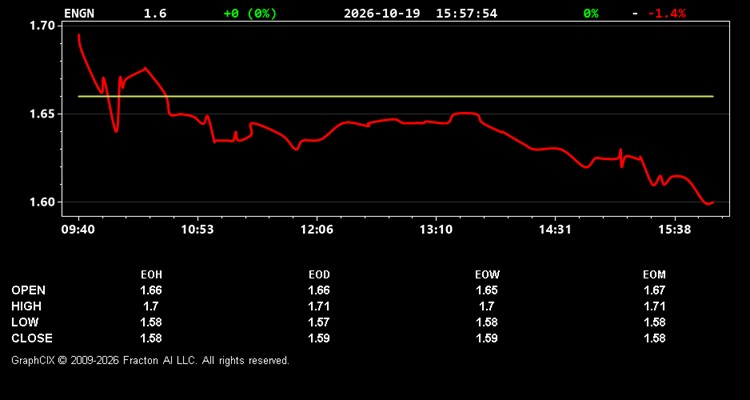
Task: Click the red -1.4% change value
Action: click(x=667, y=13)
